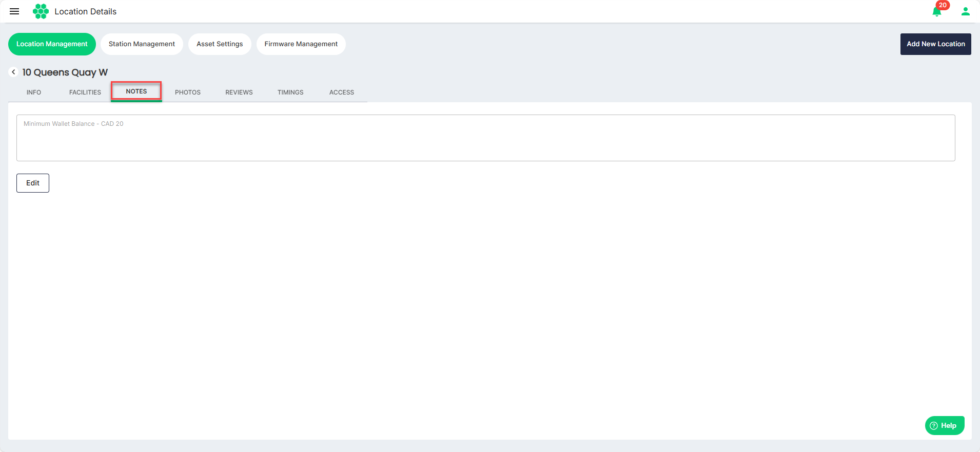Select the NOTES tab
Screen dimensions: 980x452
click(x=136, y=91)
